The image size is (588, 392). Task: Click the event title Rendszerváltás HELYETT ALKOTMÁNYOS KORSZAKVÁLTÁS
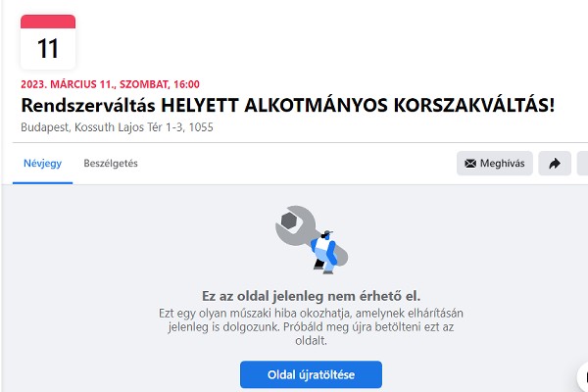click(x=287, y=105)
